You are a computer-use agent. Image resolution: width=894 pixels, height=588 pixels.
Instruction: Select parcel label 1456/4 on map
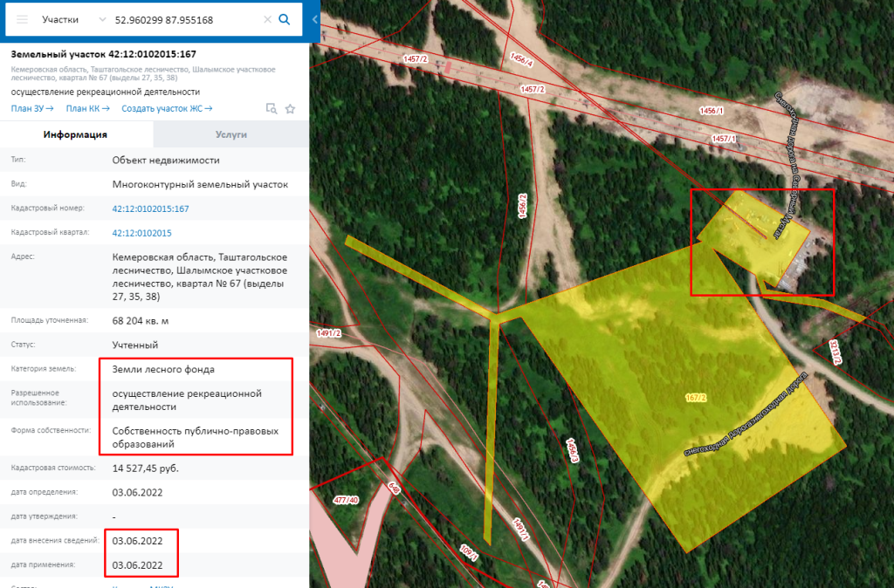[520, 60]
